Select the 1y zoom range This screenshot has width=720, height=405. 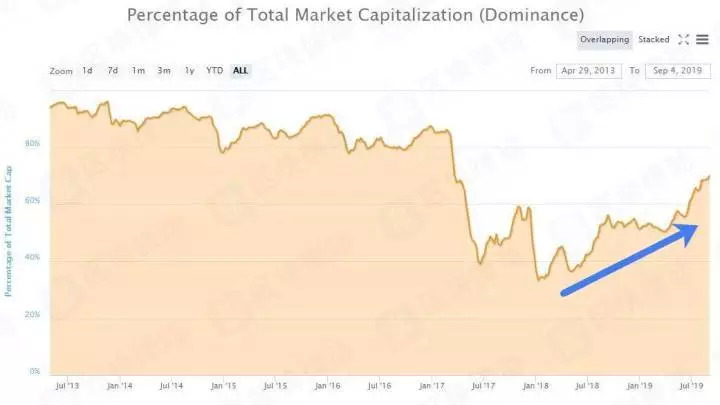189,71
